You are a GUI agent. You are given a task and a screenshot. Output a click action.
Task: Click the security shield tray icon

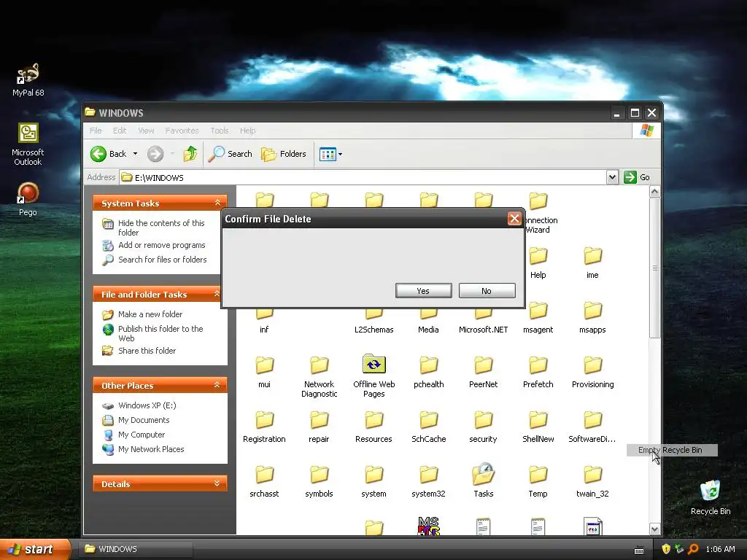[666, 549]
